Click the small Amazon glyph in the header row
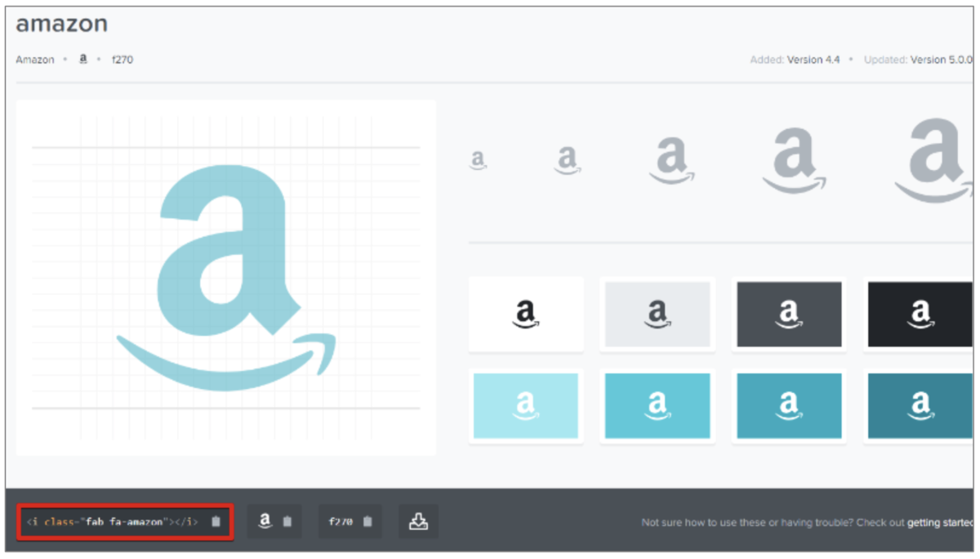This screenshot has height=559, width=980. click(83, 60)
